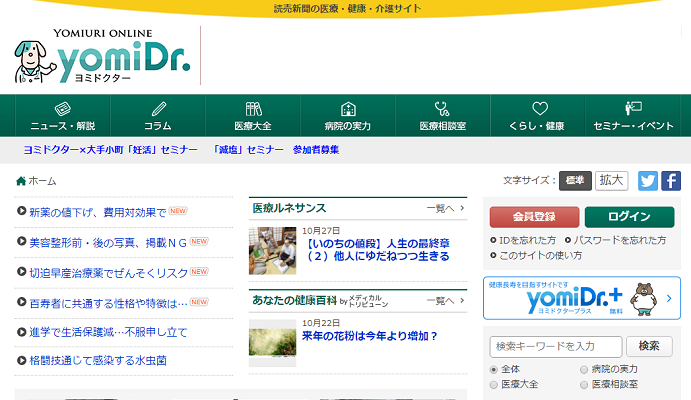Open the books icon above 医療大全
This screenshot has height=400, width=691.
pos(253,108)
